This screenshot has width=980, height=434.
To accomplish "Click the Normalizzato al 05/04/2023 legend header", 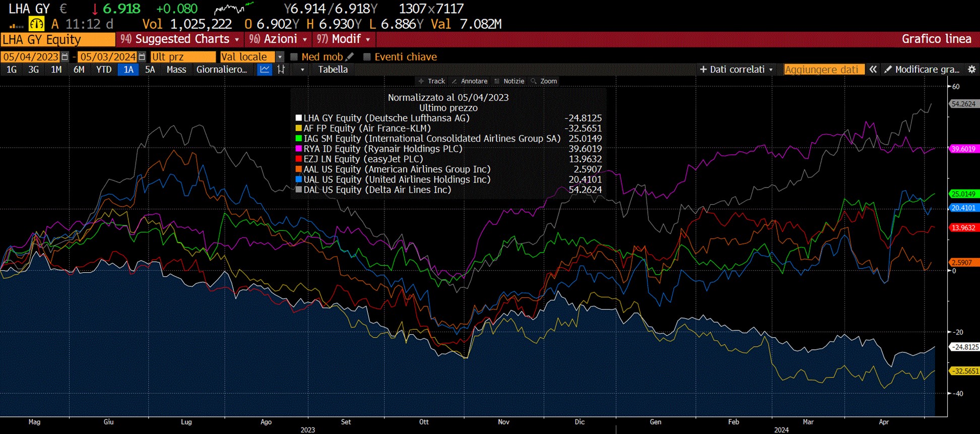I will [x=448, y=98].
